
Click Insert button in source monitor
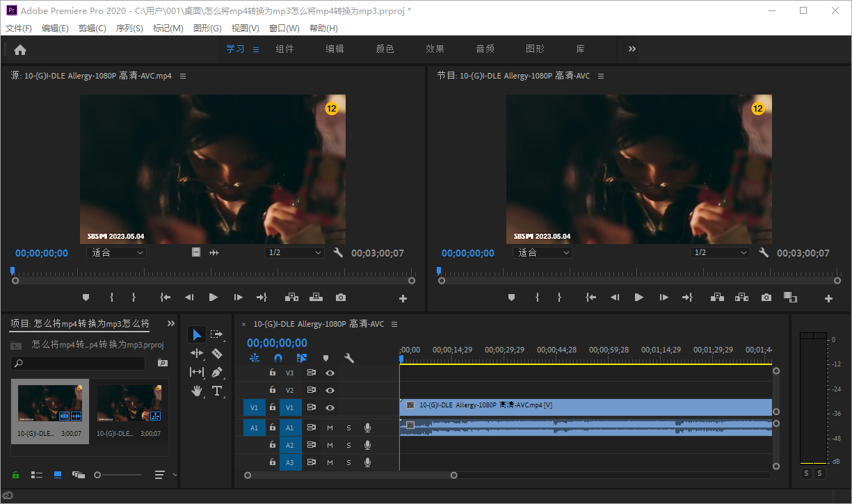click(x=291, y=298)
